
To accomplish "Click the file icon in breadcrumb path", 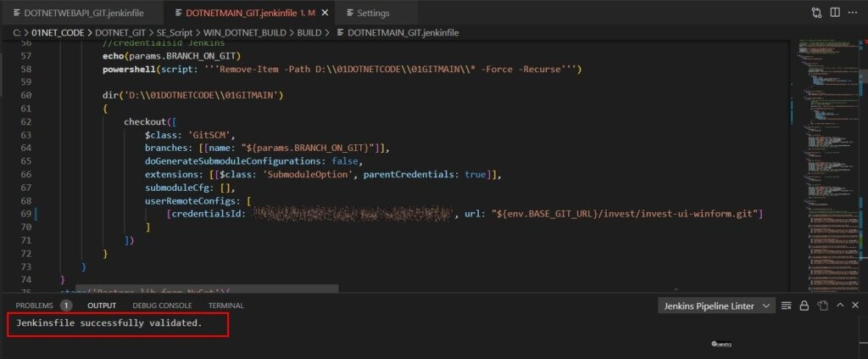I will pos(341,33).
